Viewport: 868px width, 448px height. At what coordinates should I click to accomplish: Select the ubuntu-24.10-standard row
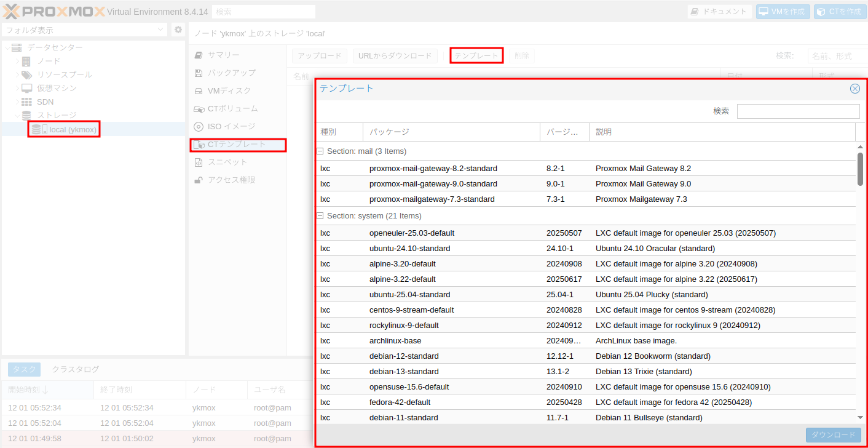click(586, 249)
